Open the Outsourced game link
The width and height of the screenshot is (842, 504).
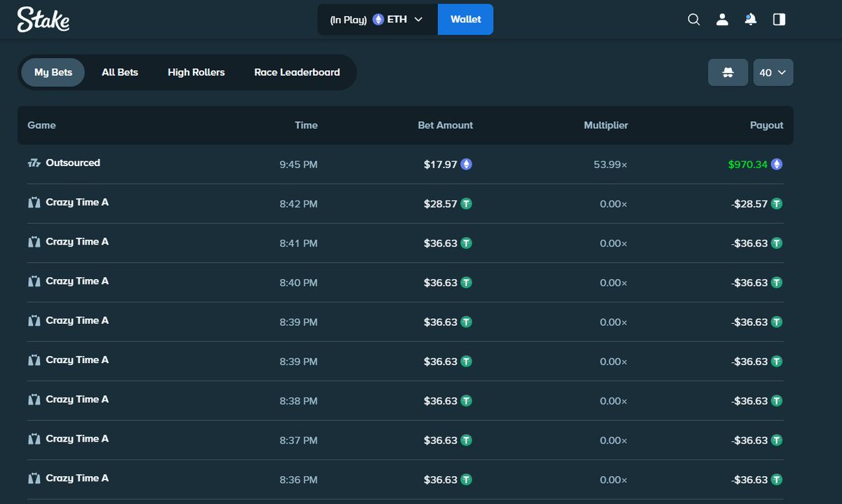73,163
